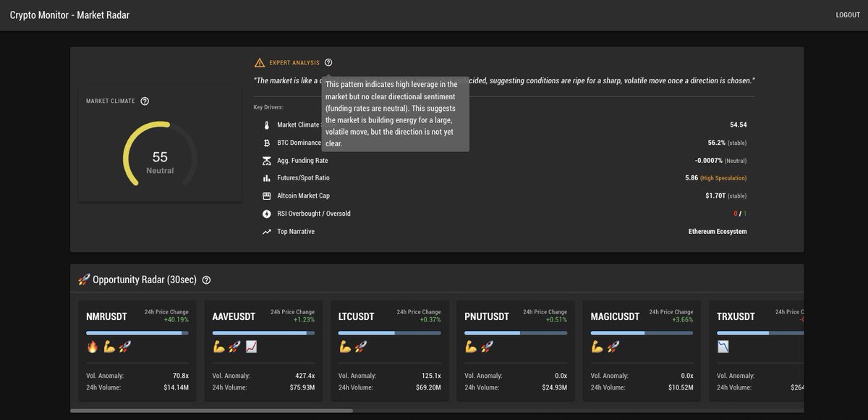Click the RSI Overbought / Oversold label
Screen dimensions: 868x420
click(314, 214)
